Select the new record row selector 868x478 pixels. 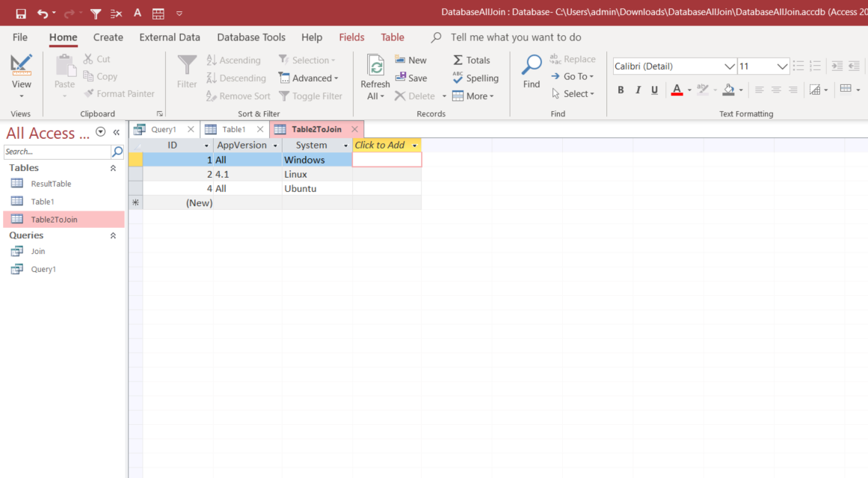135,202
